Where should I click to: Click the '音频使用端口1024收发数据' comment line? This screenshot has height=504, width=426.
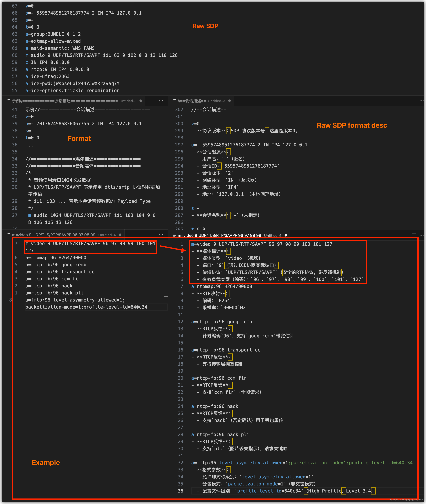(x=59, y=180)
